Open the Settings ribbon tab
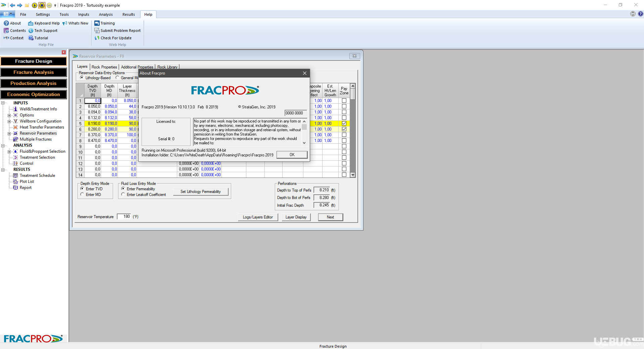 point(43,14)
